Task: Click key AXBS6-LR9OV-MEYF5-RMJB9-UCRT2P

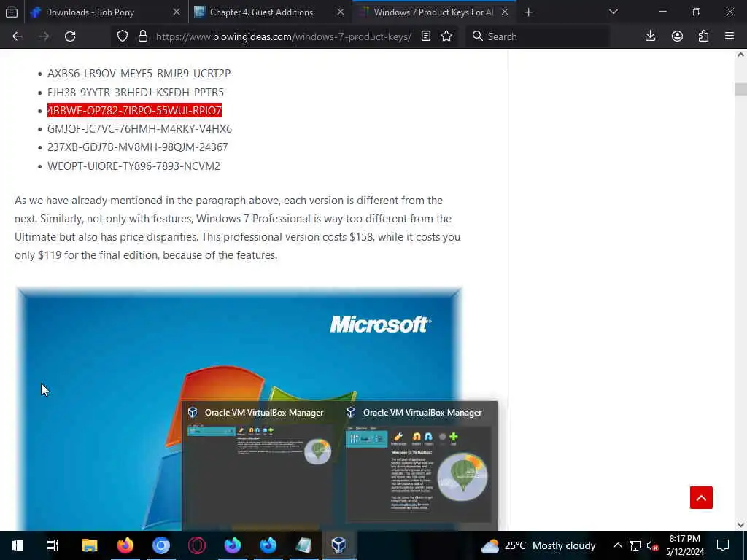Action: coord(139,74)
